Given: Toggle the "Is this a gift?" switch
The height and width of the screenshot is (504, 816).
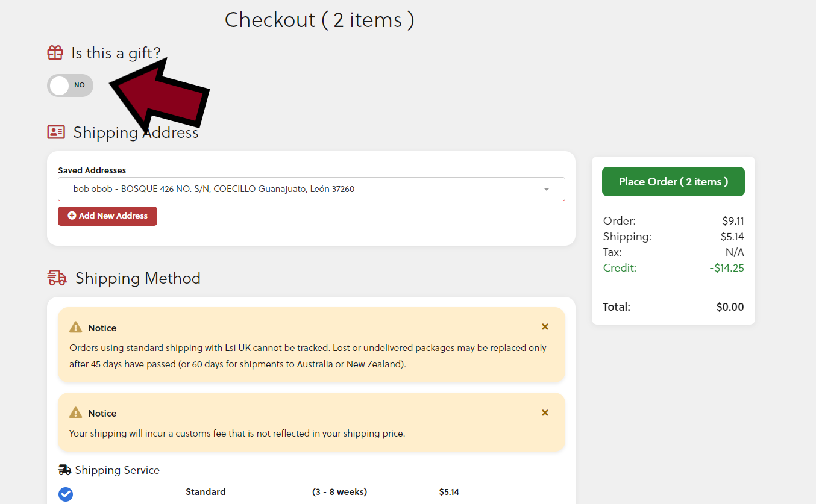Looking at the screenshot, I should (x=70, y=86).
